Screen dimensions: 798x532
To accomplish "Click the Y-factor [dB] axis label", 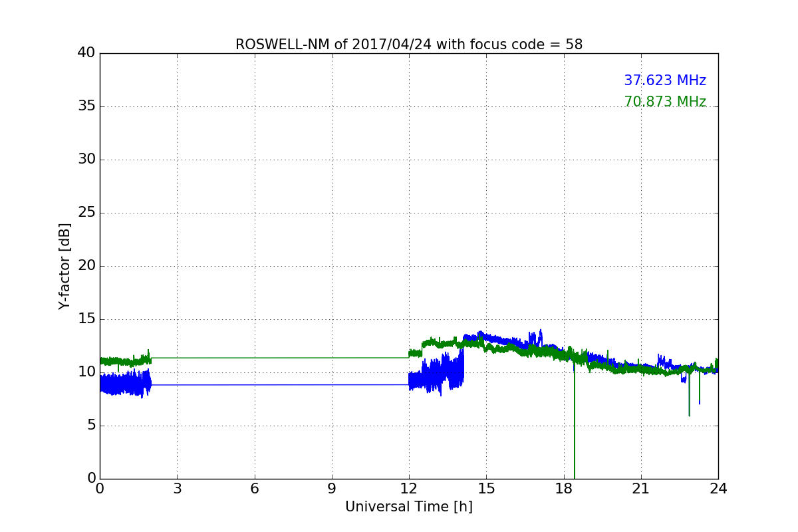I will click(x=65, y=266).
